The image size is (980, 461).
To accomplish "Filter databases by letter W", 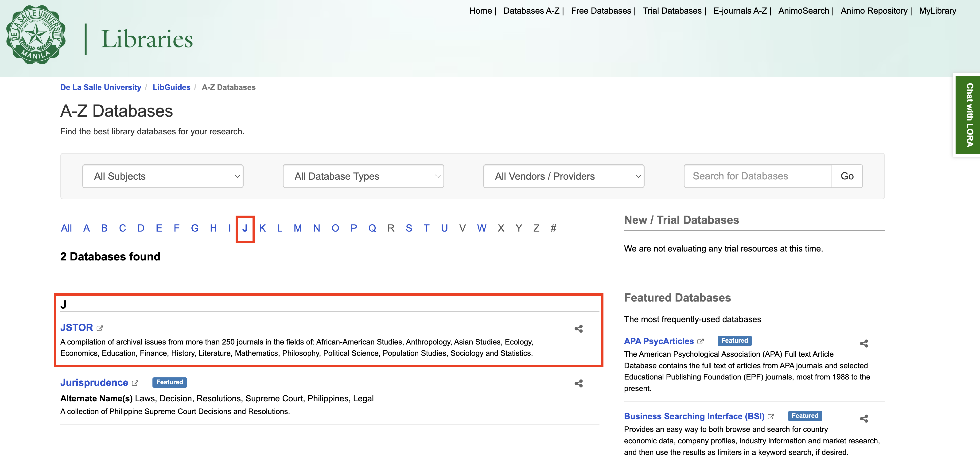I will [482, 228].
